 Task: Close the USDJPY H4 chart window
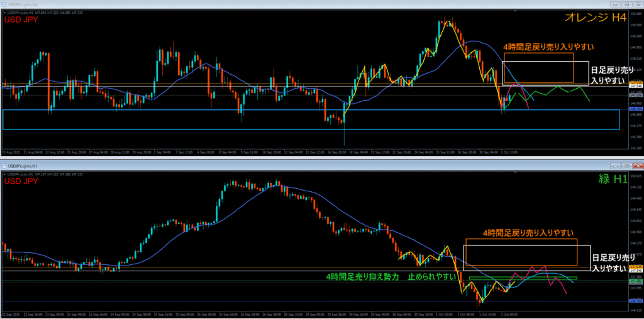(x=638, y=4)
